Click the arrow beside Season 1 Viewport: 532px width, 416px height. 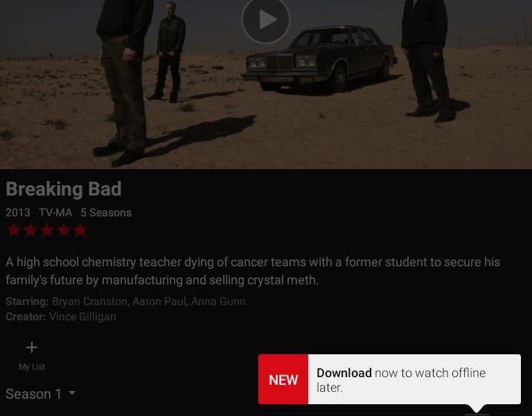click(x=72, y=393)
